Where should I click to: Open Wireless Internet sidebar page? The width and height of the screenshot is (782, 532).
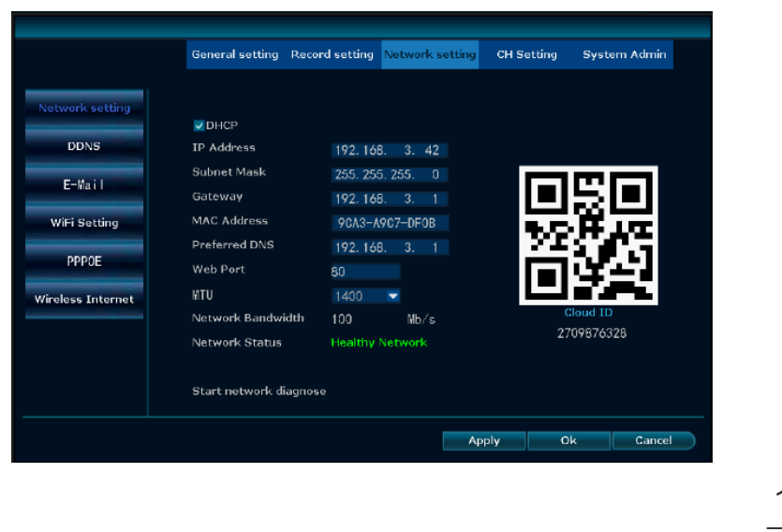84,299
